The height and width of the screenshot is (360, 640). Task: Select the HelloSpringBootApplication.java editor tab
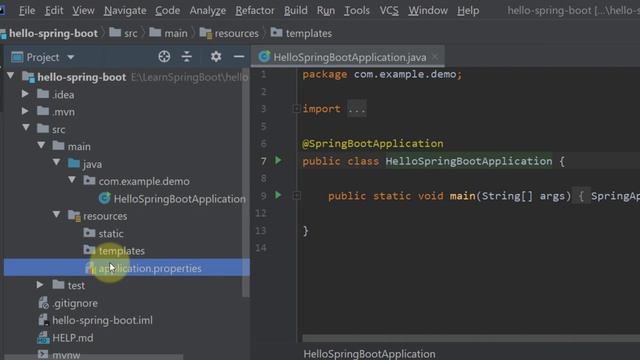(x=348, y=57)
